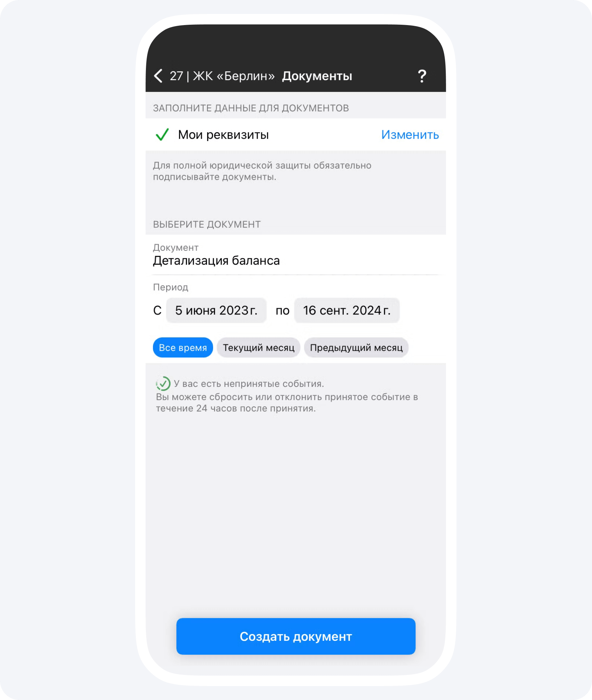
Task: Tap the Документ field caption
Action: click(x=176, y=248)
